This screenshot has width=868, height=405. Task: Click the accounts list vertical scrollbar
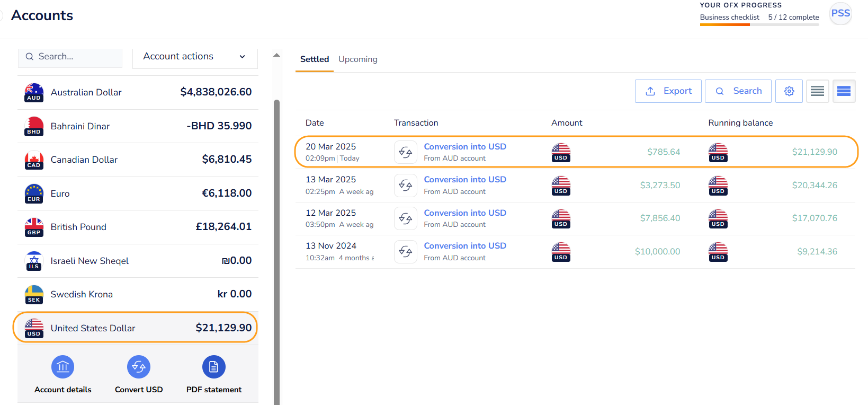click(276, 252)
